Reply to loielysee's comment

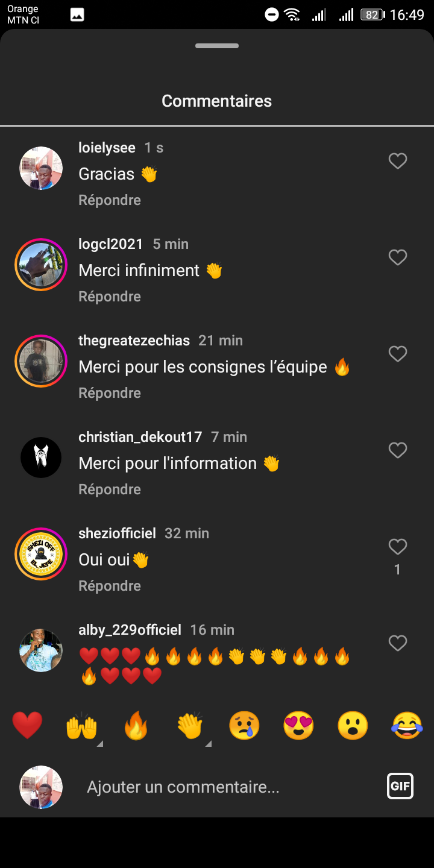click(110, 200)
